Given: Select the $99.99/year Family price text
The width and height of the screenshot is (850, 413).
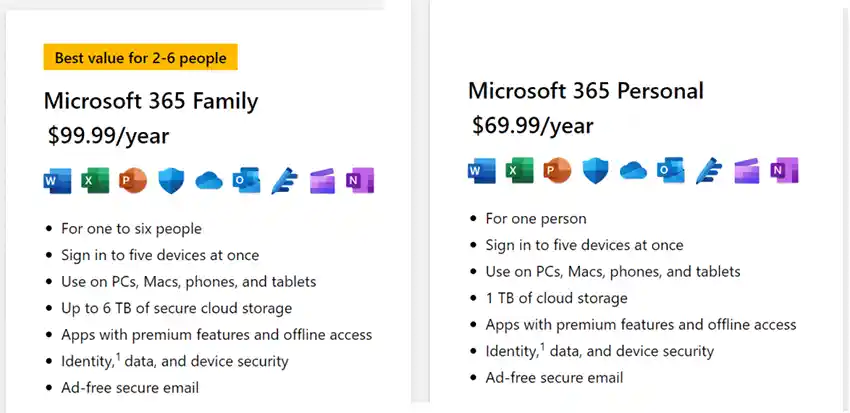Looking at the screenshot, I should pos(108,136).
